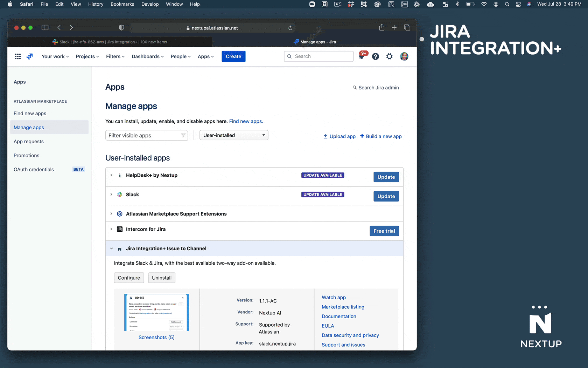
Task: Click the Jira logo icon
Action: pyautogui.click(x=30, y=56)
